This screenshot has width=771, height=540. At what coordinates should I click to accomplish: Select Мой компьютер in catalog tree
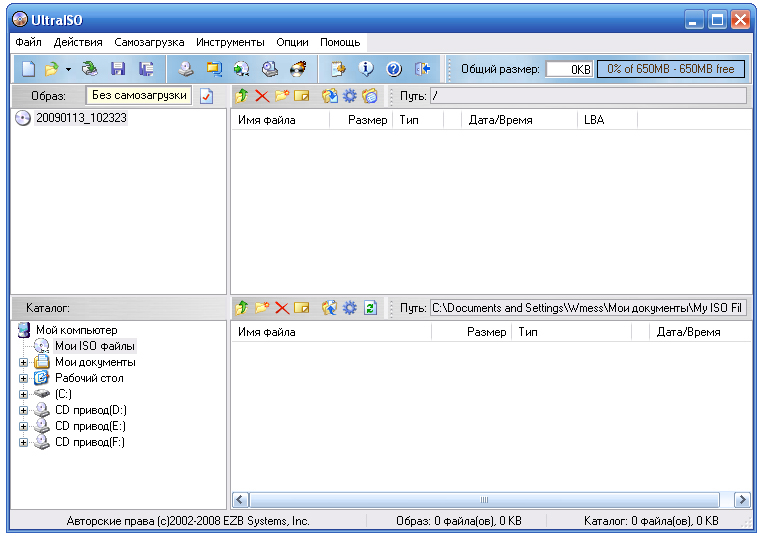tap(76, 330)
